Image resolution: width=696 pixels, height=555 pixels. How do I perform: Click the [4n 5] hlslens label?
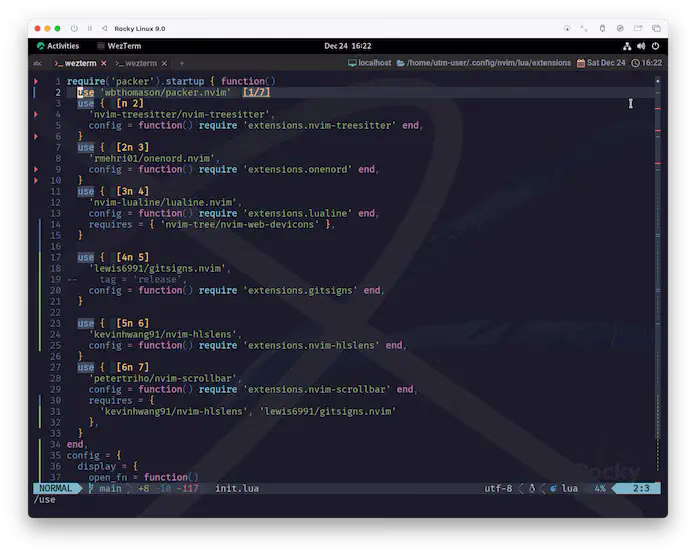(x=133, y=258)
